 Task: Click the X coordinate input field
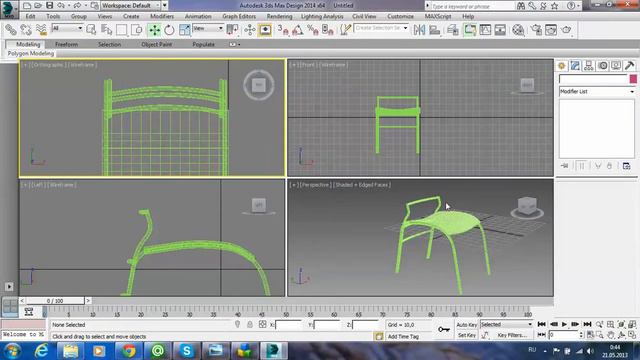pyautogui.click(x=289, y=325)
